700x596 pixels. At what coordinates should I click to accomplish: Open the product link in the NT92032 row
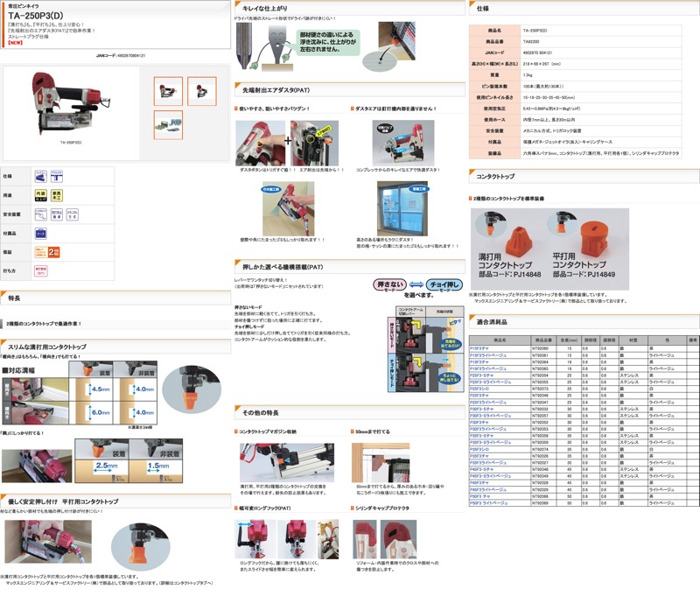coord(482,409)
